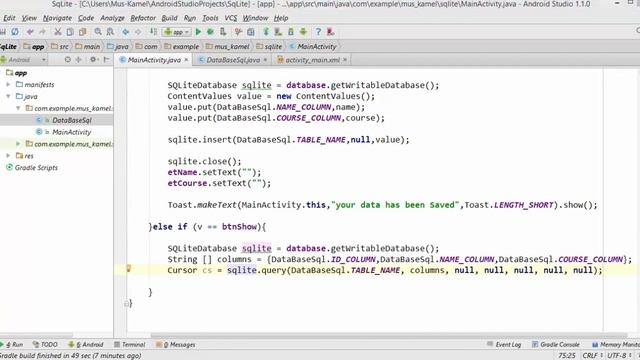Open the Android project view dropdown
This screenshot has width=640, height=360.
24,60
